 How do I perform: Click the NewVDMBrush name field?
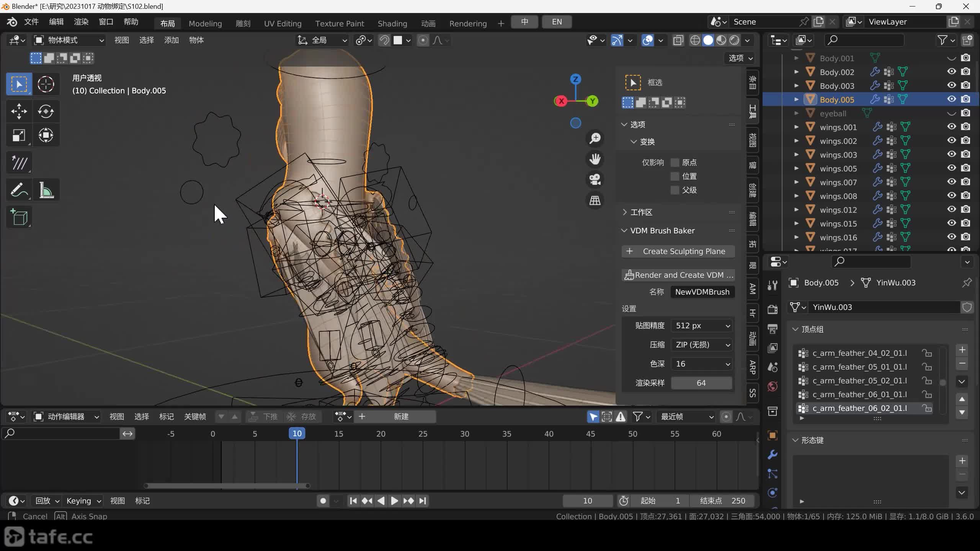click(702, 292)
